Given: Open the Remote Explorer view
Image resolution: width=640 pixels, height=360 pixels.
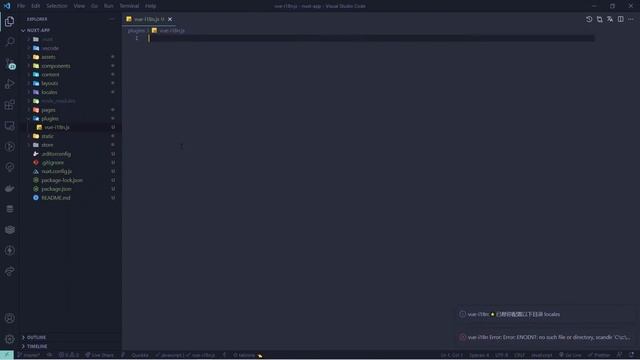Looking at the screenshot, I should [x=9, y=126].
